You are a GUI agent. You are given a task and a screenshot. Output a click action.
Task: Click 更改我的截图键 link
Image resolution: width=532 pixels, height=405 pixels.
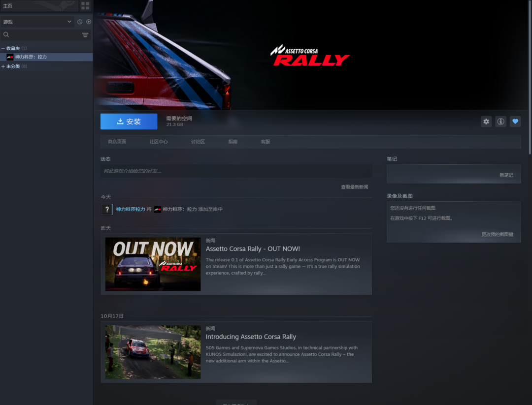(498, 235)
